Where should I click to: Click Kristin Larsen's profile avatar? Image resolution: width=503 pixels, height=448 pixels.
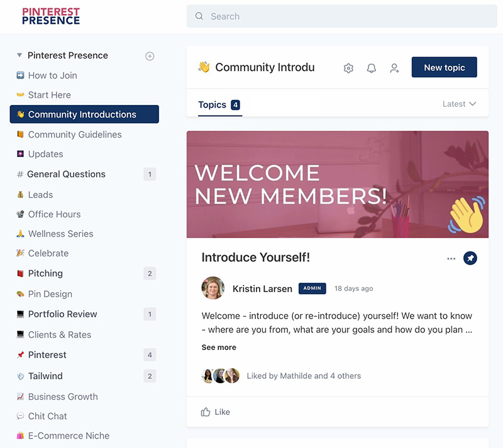pos(213,288)
